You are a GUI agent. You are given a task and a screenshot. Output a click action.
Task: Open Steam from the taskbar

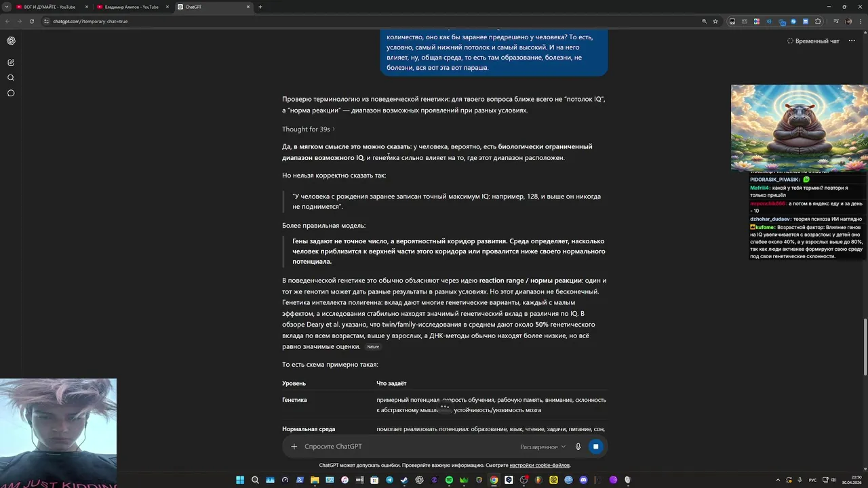point(404,480)
